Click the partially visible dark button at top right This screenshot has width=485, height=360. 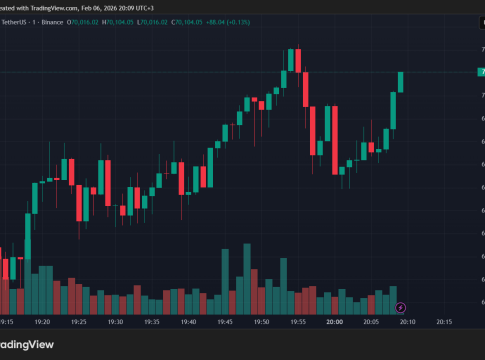[x=482, y=23]
